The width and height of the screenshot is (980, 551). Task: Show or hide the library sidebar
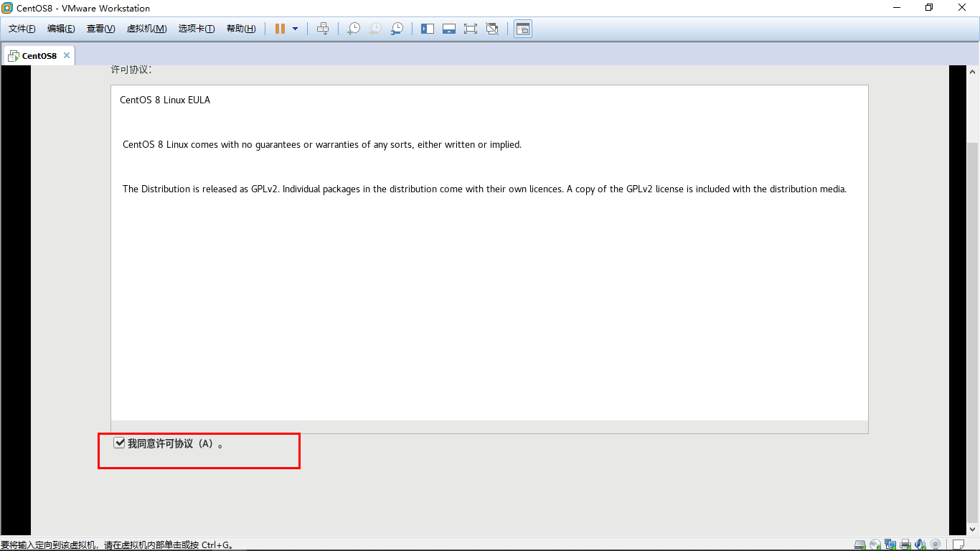(x=428, y=29)
